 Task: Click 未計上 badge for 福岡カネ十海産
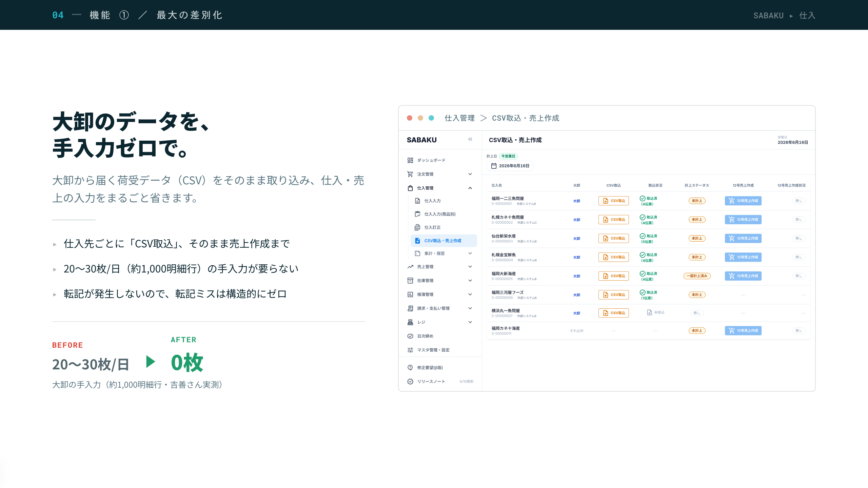click(697, 331)
